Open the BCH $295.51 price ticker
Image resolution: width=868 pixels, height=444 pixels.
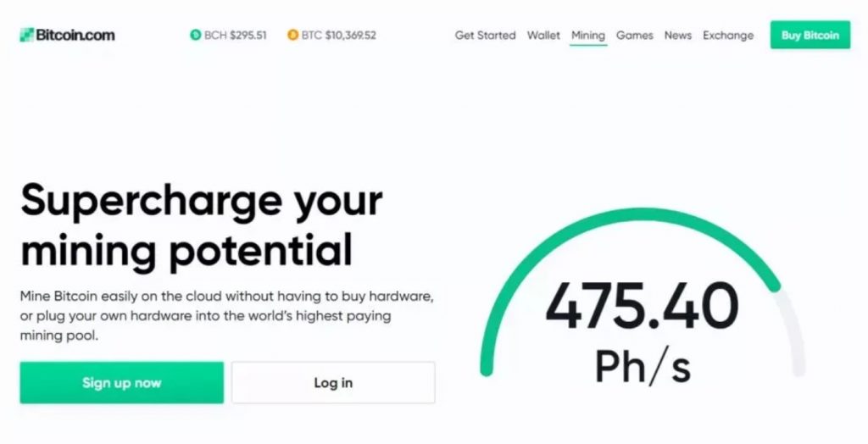tap(228, 35)
